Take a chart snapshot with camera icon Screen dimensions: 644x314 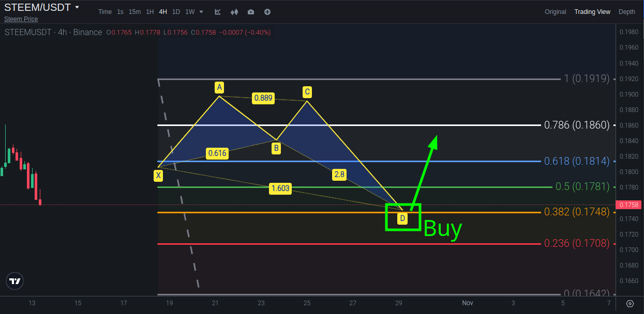(x=251, y=12)
